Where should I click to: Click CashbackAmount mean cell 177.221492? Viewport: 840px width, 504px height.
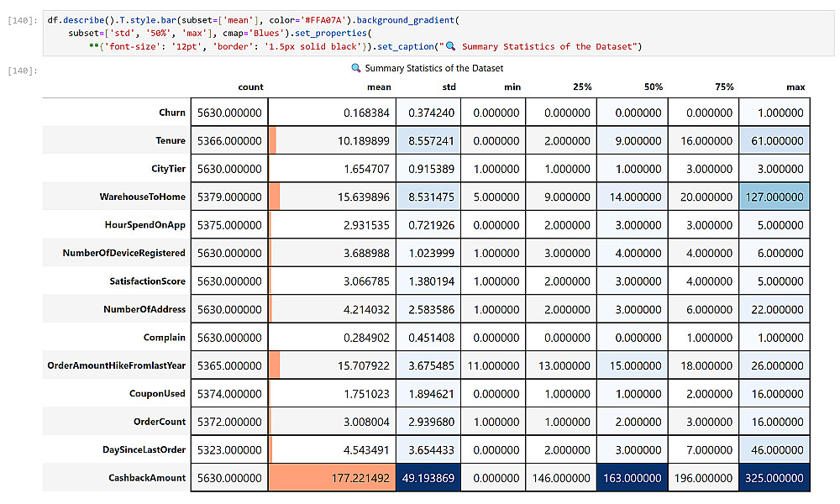332,478
